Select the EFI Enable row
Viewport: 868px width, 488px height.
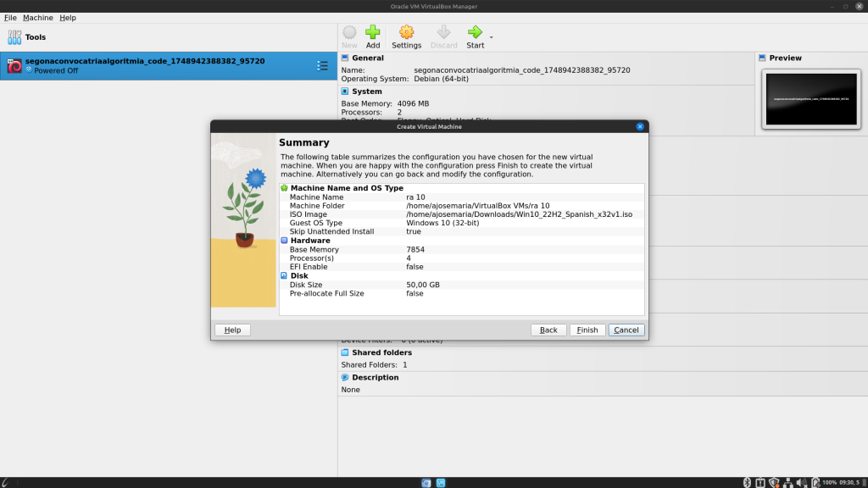click(x=462, y=267)
